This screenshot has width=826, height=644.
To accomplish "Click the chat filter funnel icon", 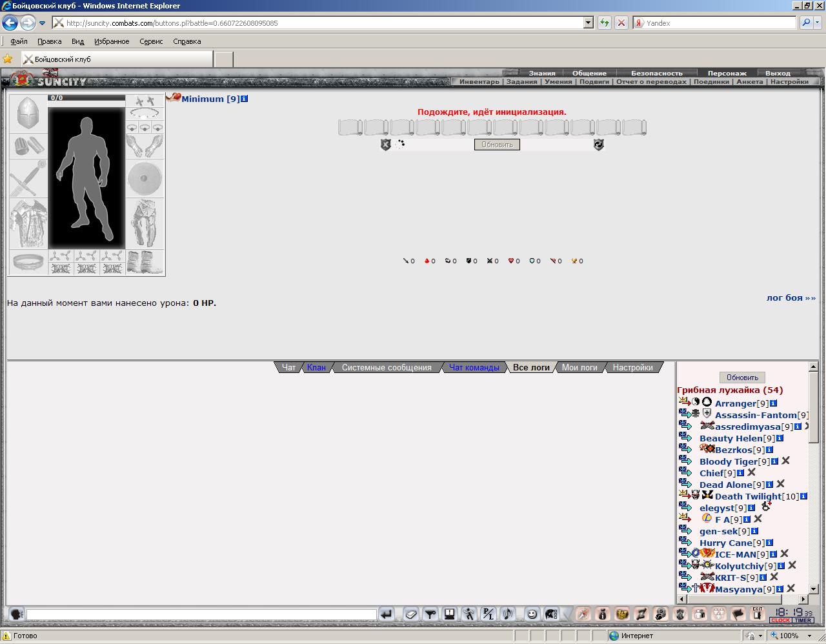I will 430,614.
